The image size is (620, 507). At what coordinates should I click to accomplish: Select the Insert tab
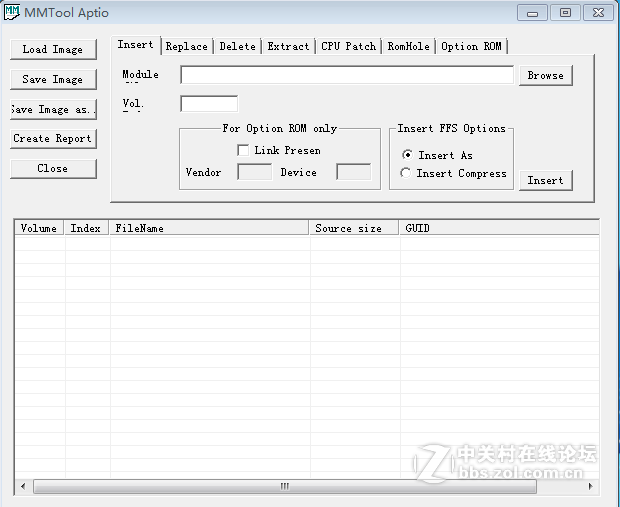[x=136, y=45]
